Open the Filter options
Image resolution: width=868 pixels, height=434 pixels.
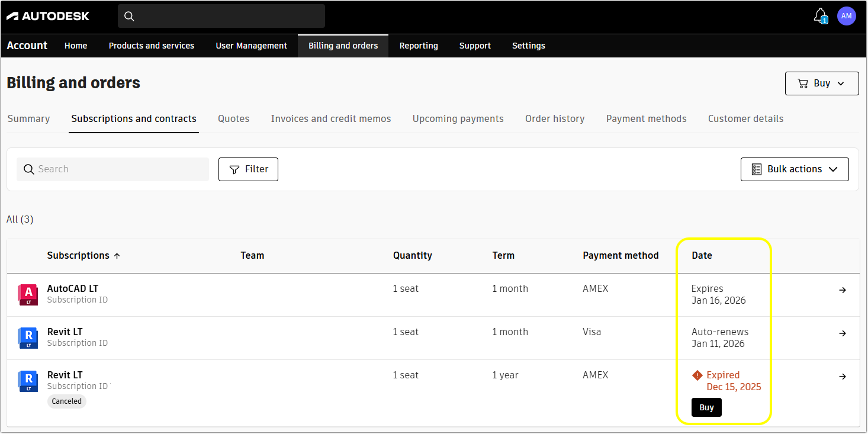coord(248,169)
